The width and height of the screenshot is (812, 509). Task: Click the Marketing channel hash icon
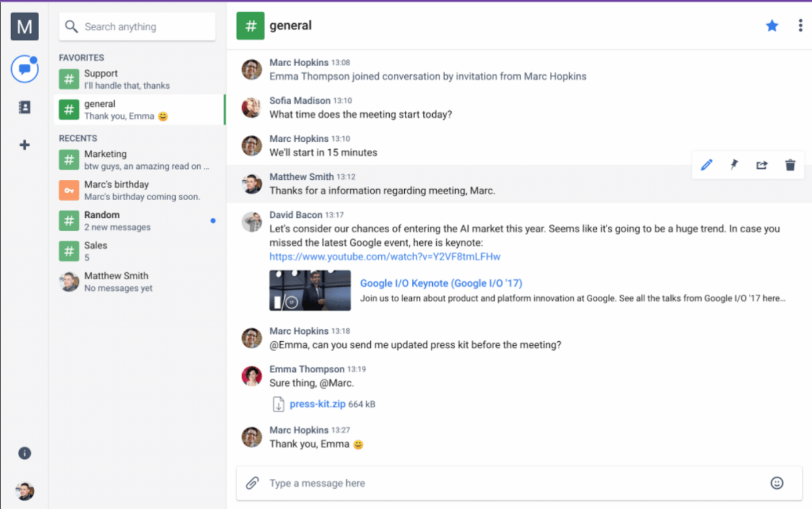pyautogui.click(x=69, y=160)
